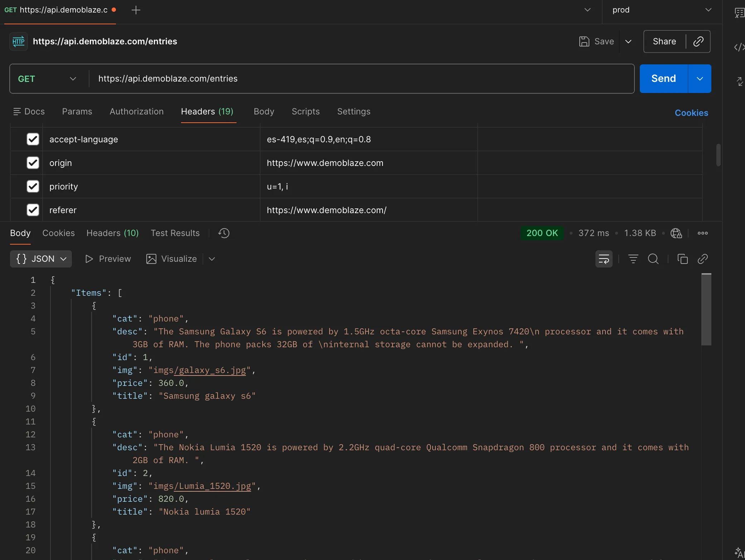The image size is (745, 560).
Task: Open the environment quick look panel
Action: pyautogui.click(x=739, y=13)
